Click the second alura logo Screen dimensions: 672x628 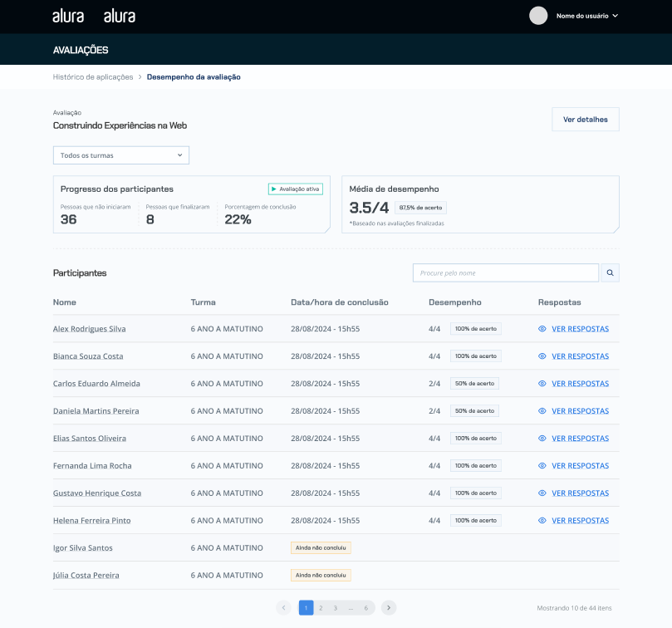pos(119,16)
